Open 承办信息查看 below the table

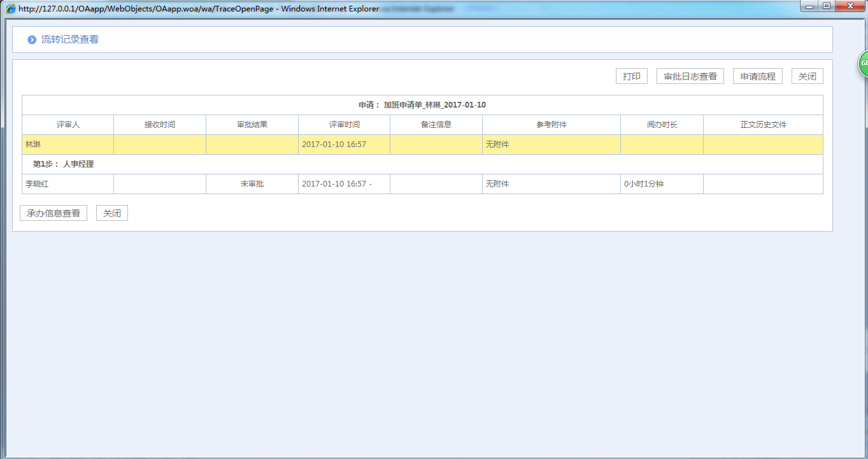53,213
